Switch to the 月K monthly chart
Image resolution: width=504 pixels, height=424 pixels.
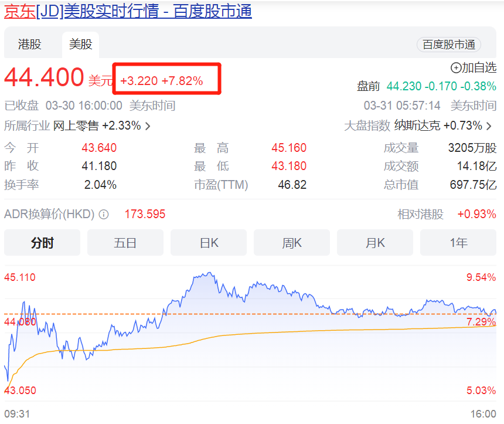(375, 243)
